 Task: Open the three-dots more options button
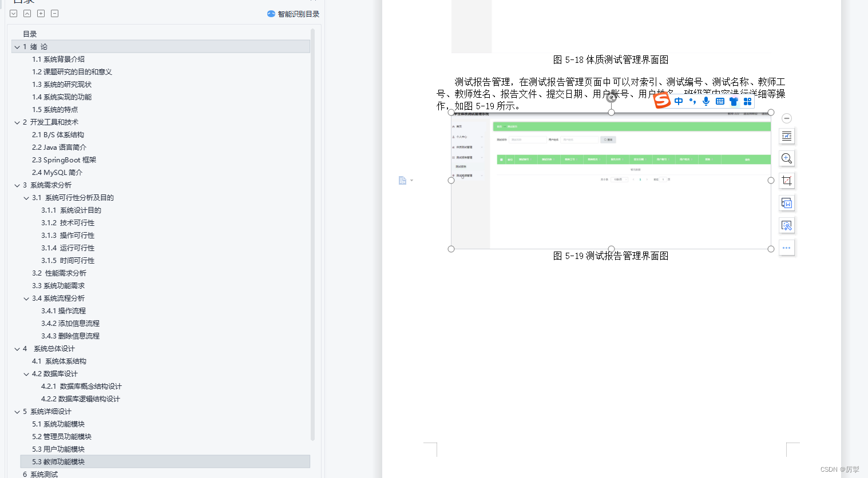[787, 248]
